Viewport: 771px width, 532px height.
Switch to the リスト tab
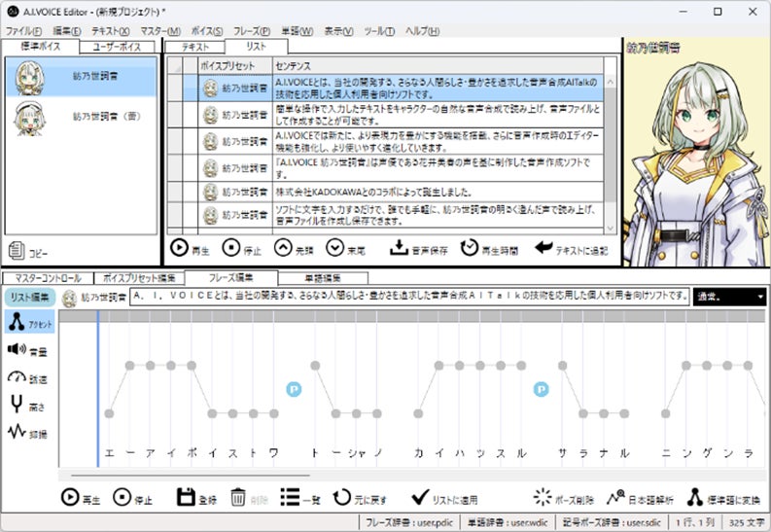point(256,47)
